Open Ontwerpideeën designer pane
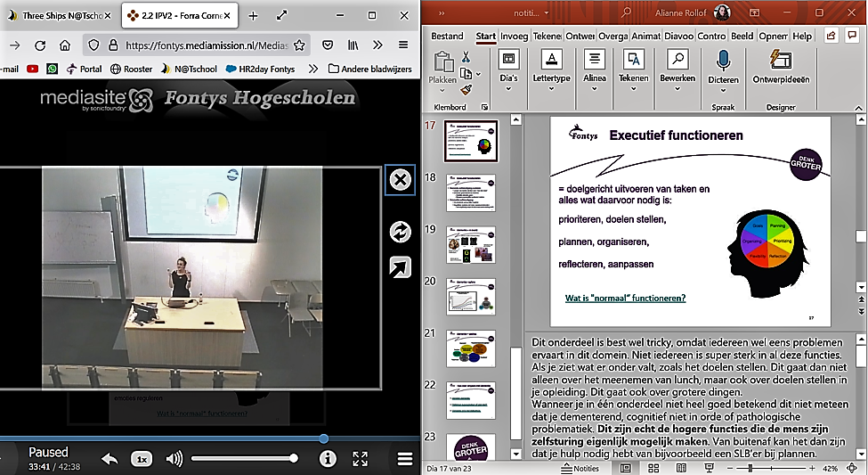Viewport: 868px width, 475px height. (781, 61)
